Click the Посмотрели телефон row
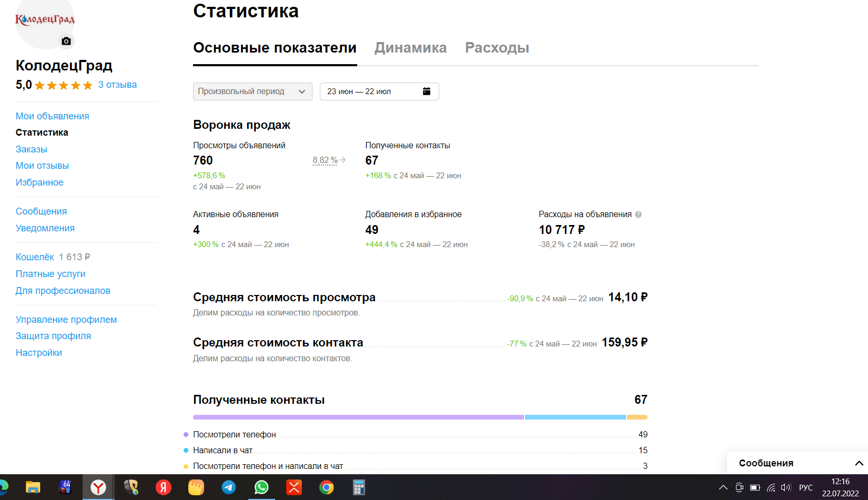This screenshot has width=868, height=500. (420, 434)
